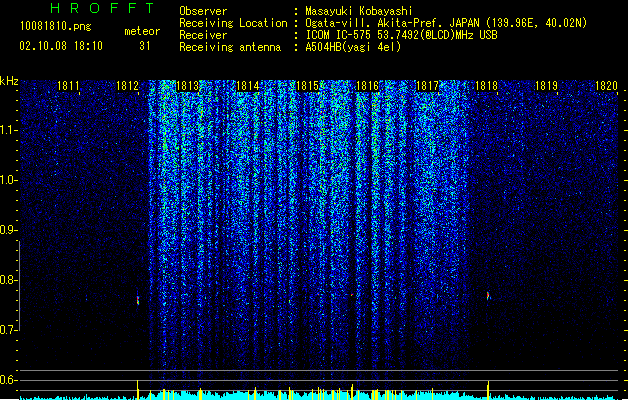The height and width of the screenshot is (400, 629).
Task: Click the 1820 time marker
Action: coord(606,86)
